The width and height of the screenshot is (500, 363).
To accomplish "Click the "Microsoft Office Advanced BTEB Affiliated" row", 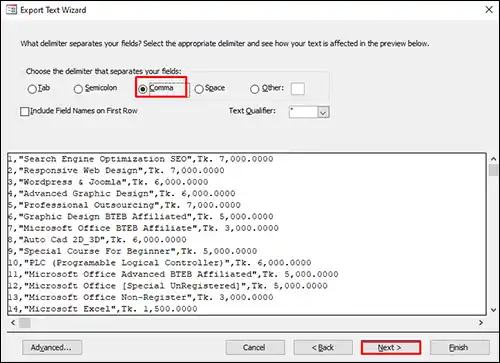I will pos(247,274).
